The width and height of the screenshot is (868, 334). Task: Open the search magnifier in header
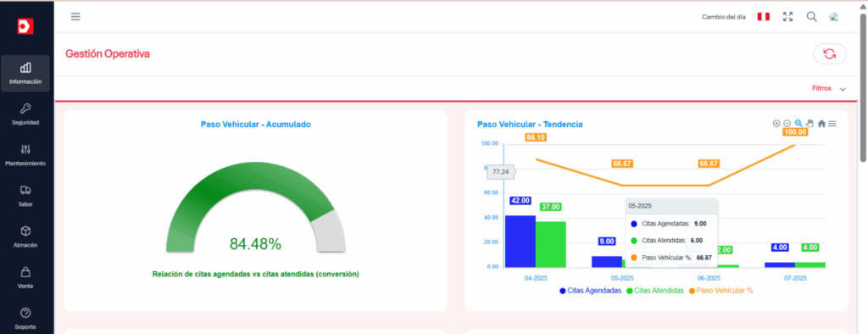pyautogui.click(x=811, y=17)
